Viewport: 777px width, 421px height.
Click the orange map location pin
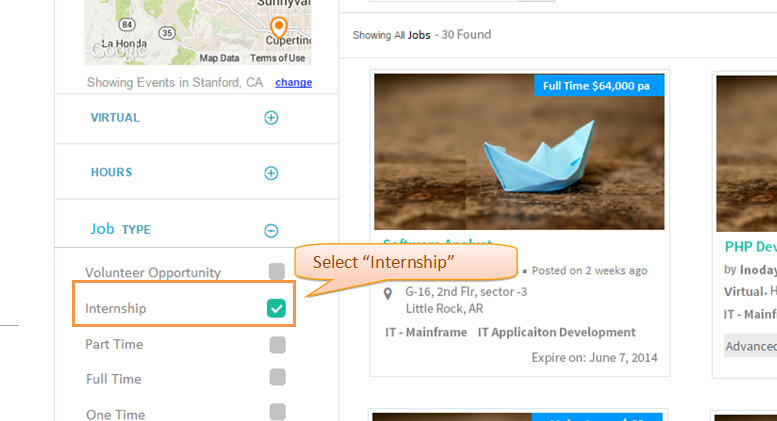pos(278,26)
